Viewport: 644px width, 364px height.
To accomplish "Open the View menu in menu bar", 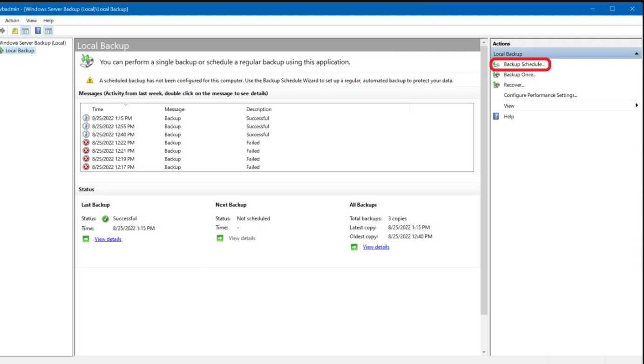I will [x=31, y=20].
